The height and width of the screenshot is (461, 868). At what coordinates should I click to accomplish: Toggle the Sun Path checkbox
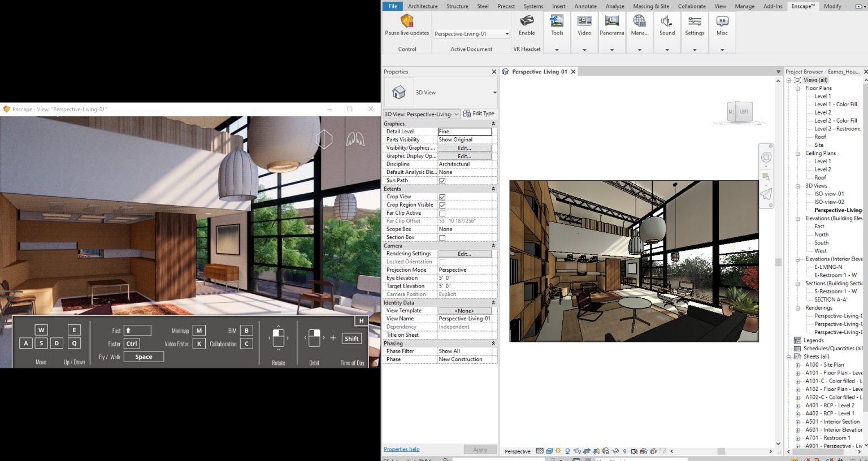pyautogui.click(x=442, y=181)
